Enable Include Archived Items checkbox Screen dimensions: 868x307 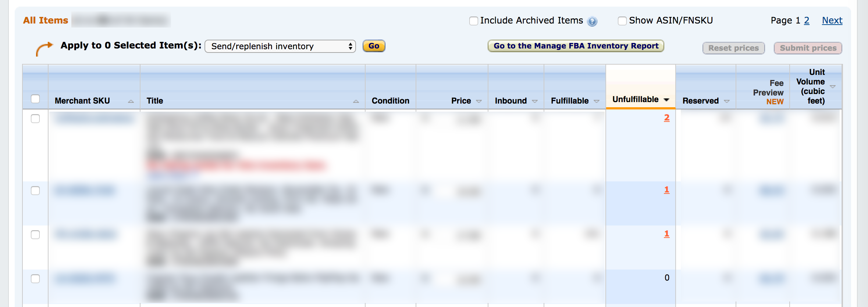tap(474, 21)
